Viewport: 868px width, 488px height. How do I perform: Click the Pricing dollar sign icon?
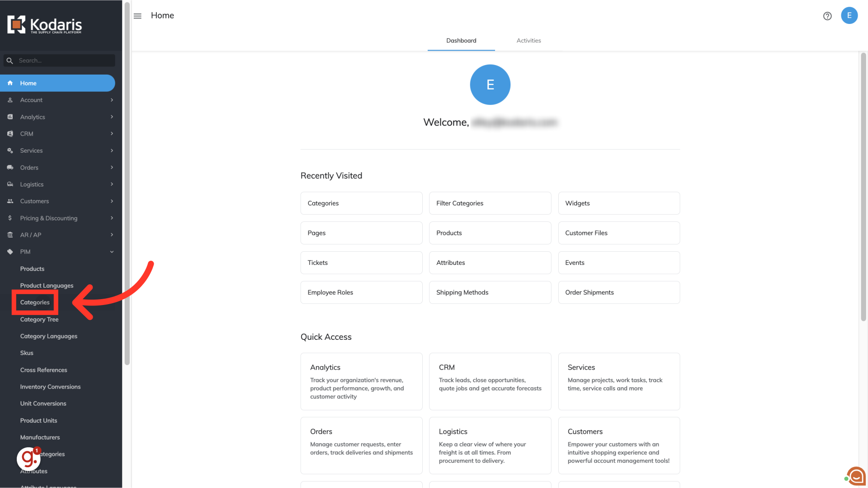[x=10, y=218]
